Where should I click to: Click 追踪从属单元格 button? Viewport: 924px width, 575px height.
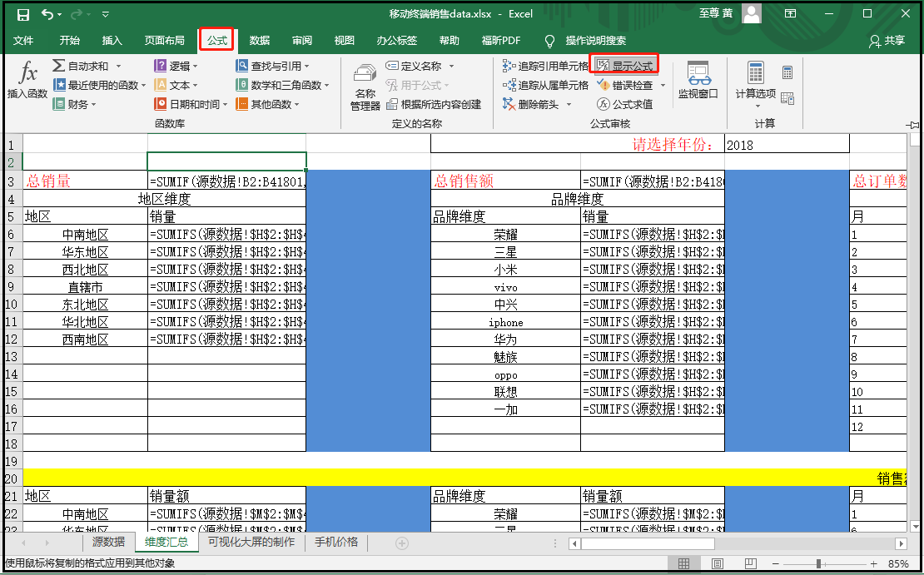click(546, 86)
